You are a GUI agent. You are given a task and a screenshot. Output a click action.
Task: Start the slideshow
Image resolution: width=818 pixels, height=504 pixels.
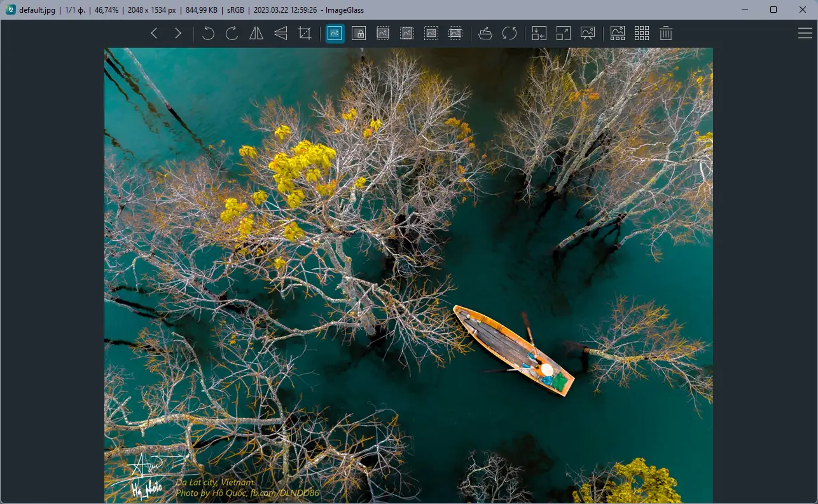[588, 34]
